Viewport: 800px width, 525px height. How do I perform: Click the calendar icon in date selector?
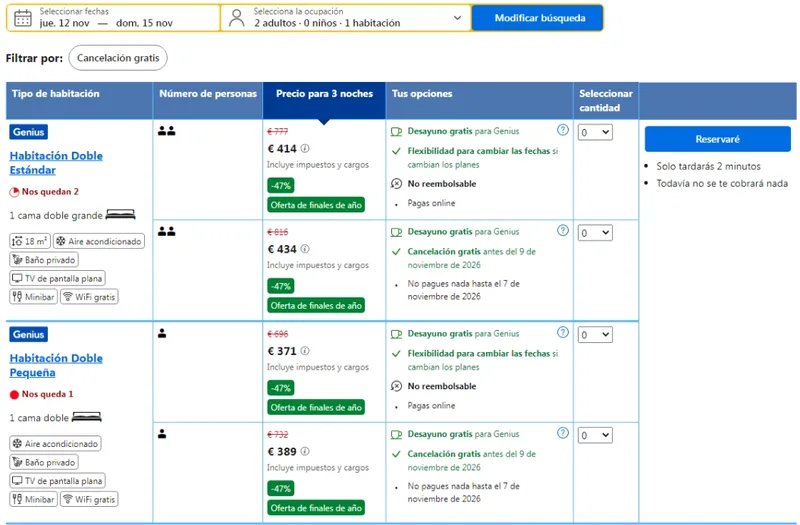[22, 18]
